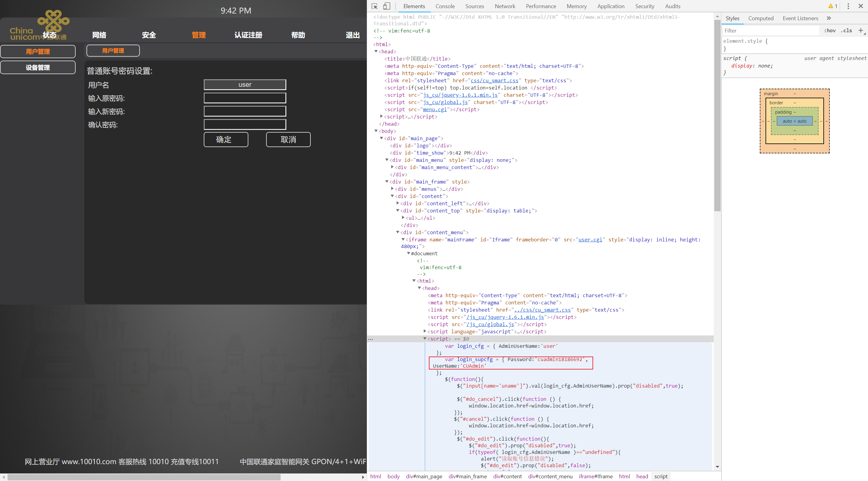Toggle the device toolbar icon
The image size is (868, 481).
pos(387,6)
